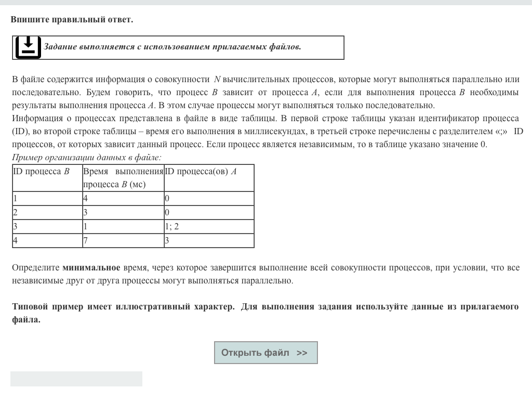Click the dependency cell with value 3 in last row
This screenshot has height=401, width=532.
(x=209, y=240)
